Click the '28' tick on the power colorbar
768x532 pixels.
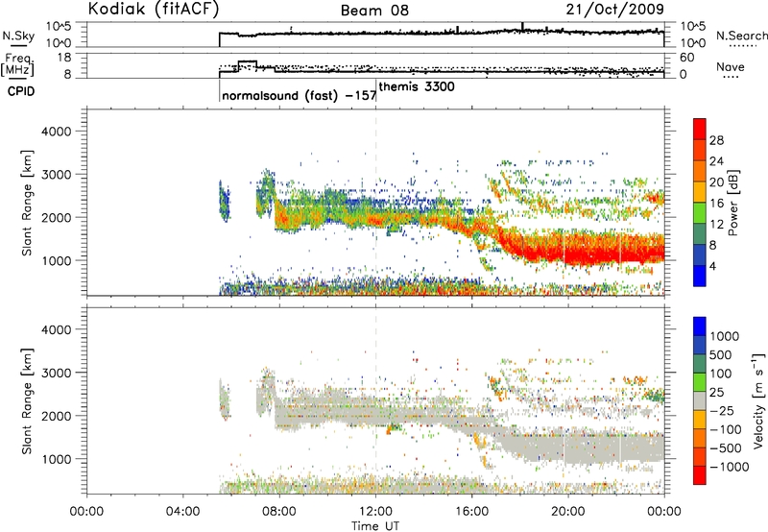(716, 140)
